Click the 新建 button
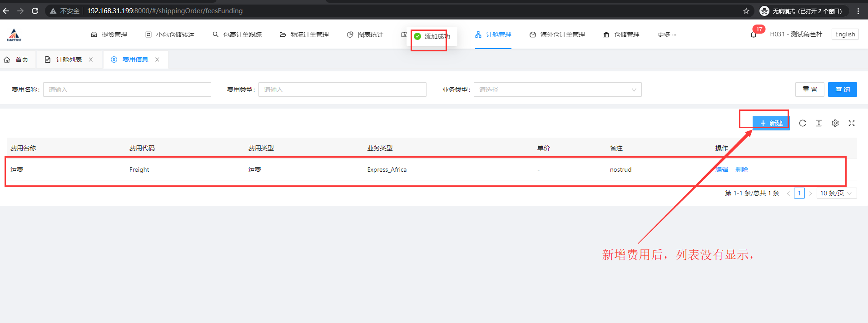This screenshot has width=868, height=323. coord(771,123)
